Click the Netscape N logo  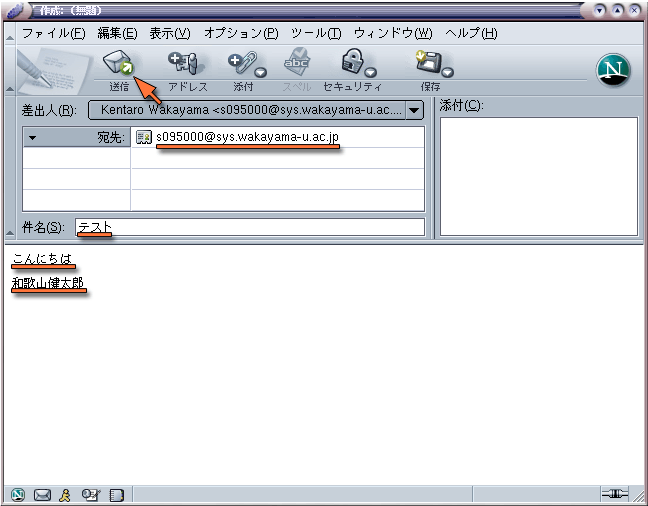tap(613, 68)
